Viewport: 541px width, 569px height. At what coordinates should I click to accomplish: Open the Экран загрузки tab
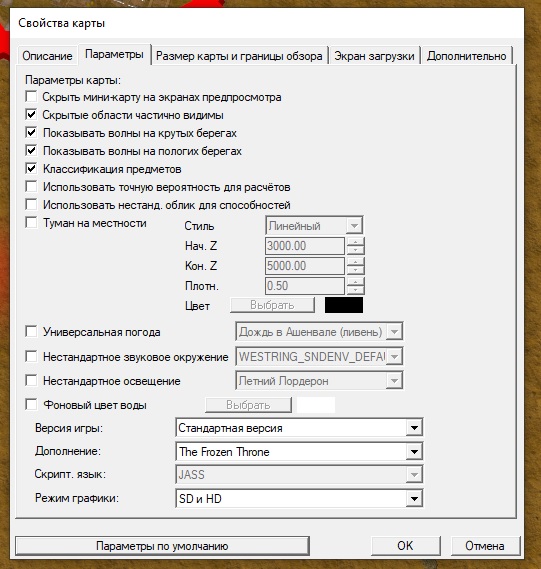pyautogui.click(x=374, y=56)
